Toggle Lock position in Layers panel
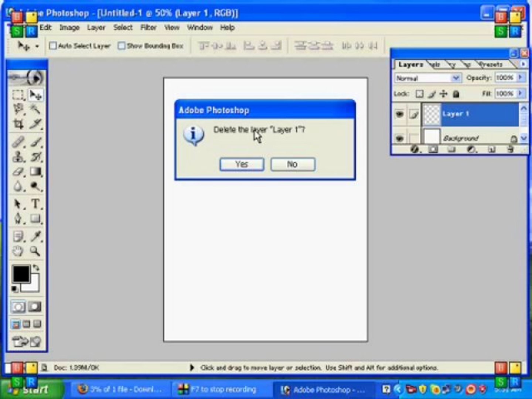 coord(444,94)
